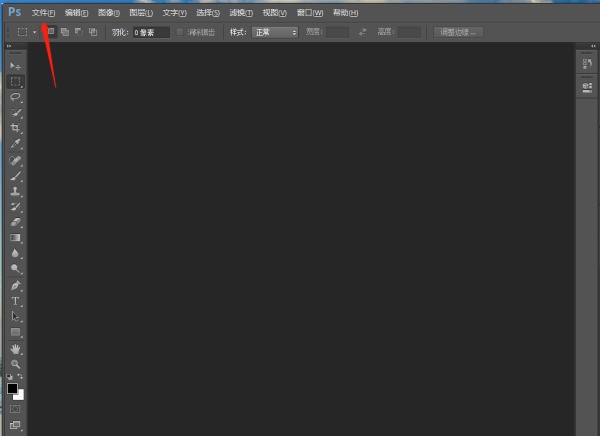Toggle Quick Mask mode icon
The height and width of the screenshot is (436, 600).
(15, 409)
